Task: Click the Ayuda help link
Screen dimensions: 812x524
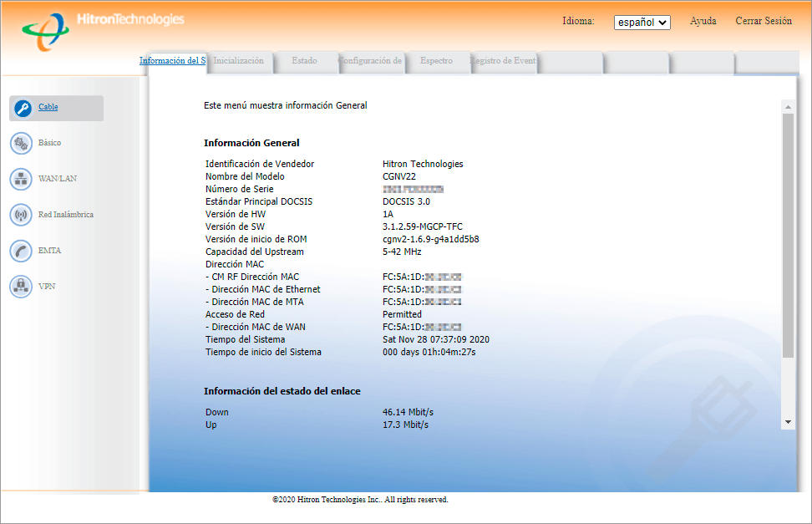Action: (703, 21)
